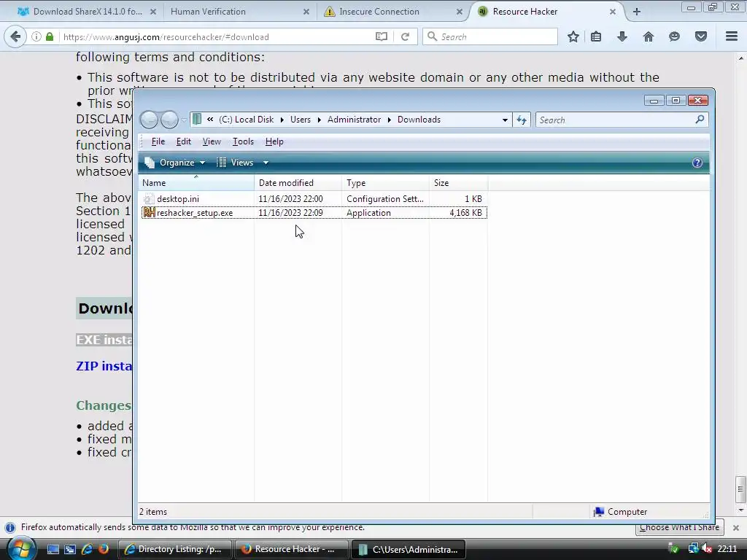Open Pocket icon in Firefox toolbar
This screenshot has height=560, width=747.
click(x=701, y=36)
